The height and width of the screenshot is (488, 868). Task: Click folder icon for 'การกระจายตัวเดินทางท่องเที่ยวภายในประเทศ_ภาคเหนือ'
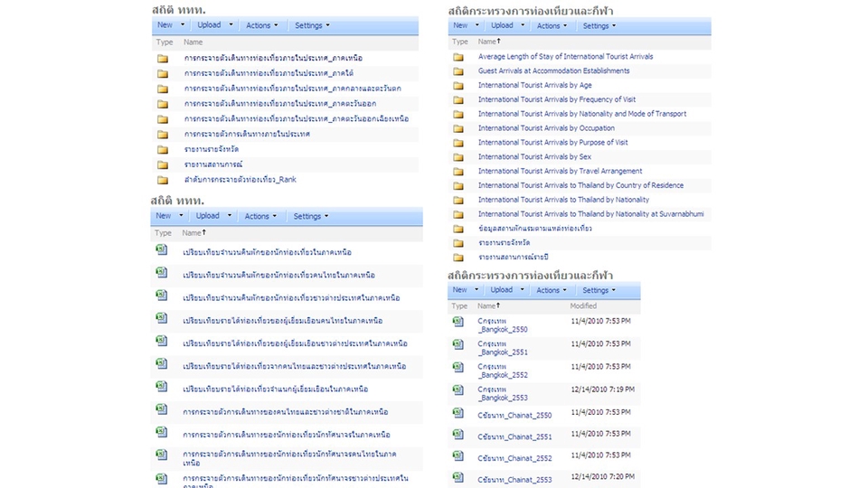coord(162,59)
